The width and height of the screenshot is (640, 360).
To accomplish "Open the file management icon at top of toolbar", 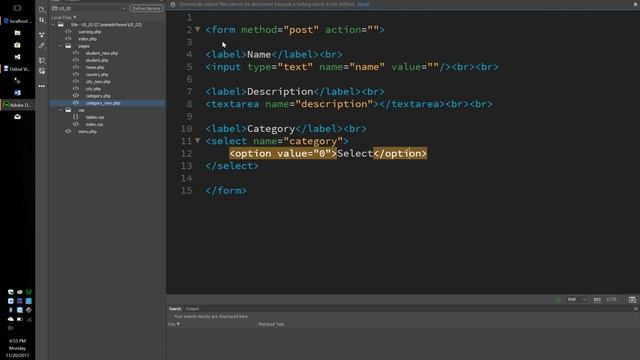I will click(x=42, y=9).
